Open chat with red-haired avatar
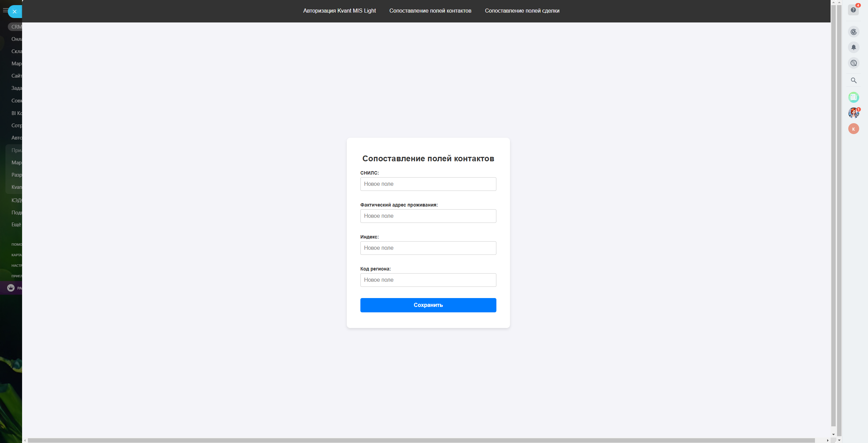868x443 pixels. (853, 113)
